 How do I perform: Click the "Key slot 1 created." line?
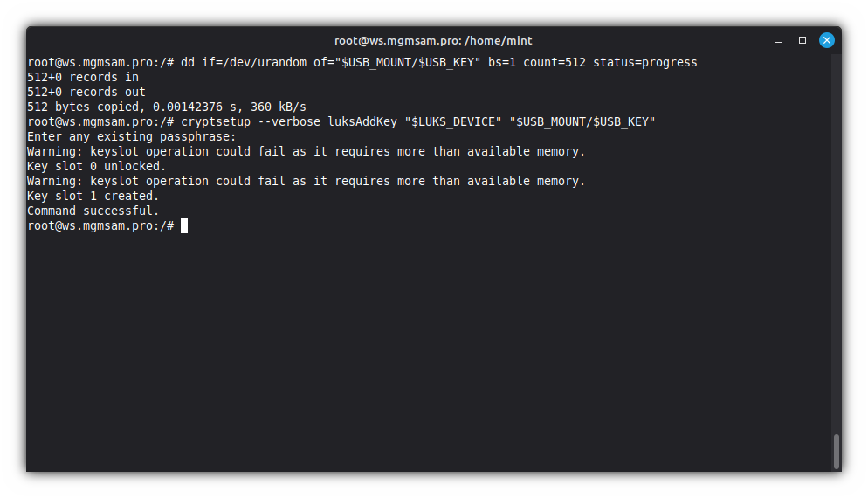[x=93, y=196]
